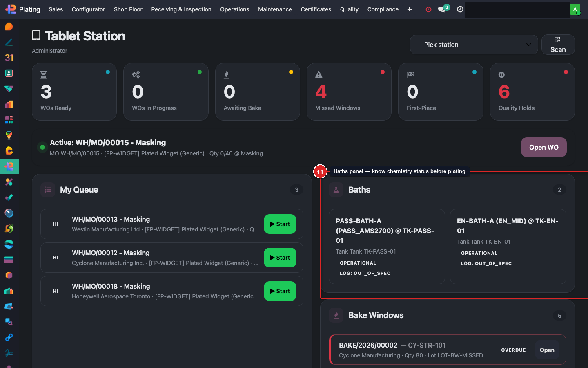
Task: Open the green A user avatar
Action: click(x=575, y=9)
